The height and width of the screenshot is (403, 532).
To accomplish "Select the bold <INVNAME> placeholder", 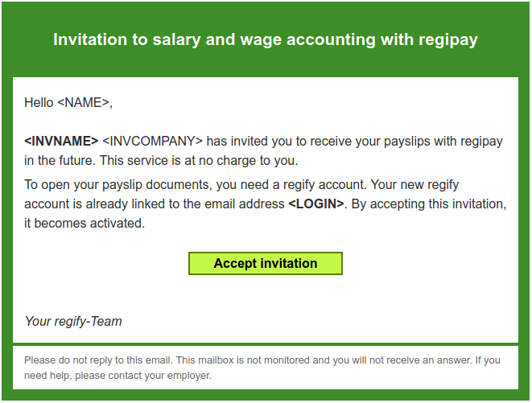I will coord(61,141).
